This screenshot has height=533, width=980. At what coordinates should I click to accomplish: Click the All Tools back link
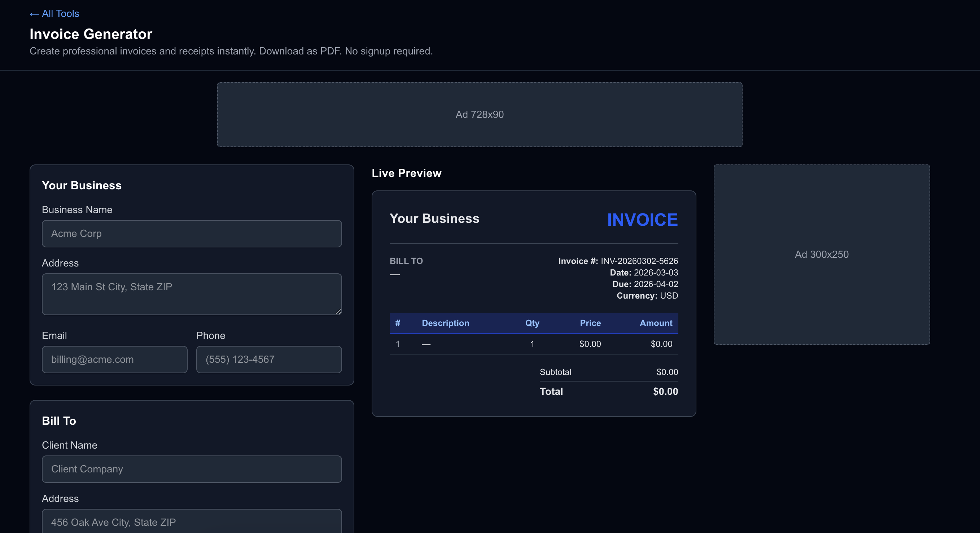[x=54, y=13]
